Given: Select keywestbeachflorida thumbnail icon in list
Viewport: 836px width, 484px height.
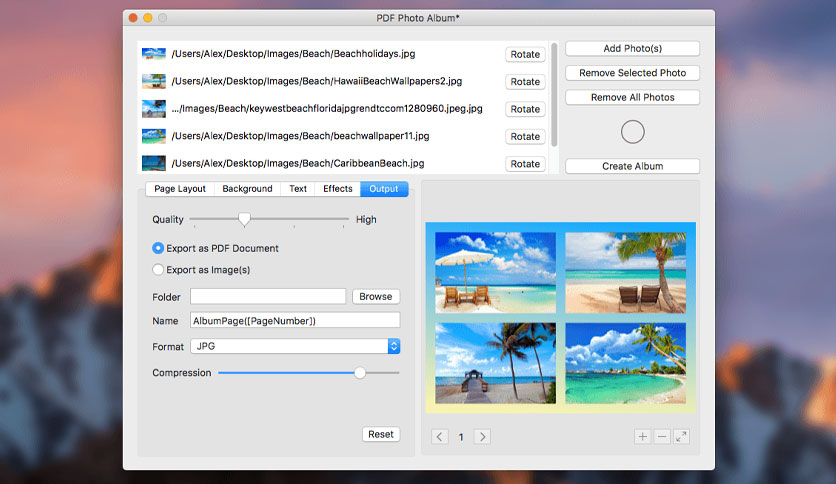Looking at the screenshot, I should [154, 109].
